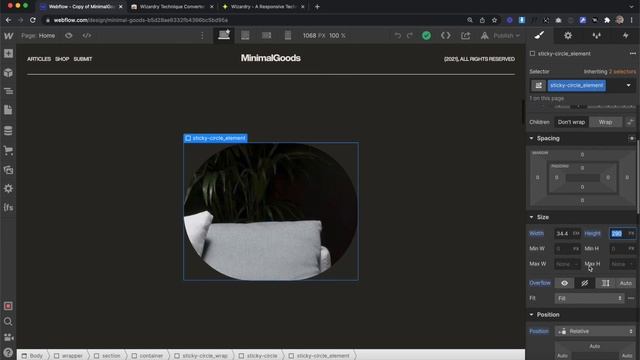
Task: Select wrapper in breadcrumb bar
Action: pos(68,356)
